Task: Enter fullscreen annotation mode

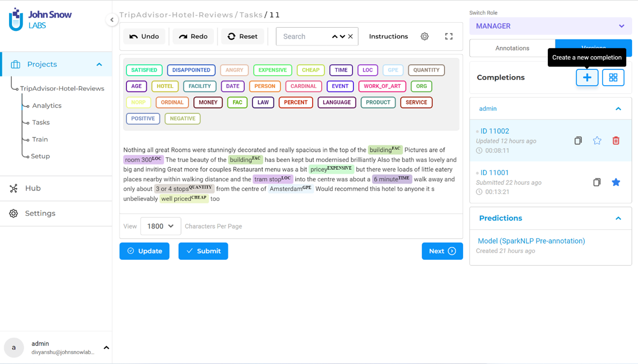Action: click(449, 36)
